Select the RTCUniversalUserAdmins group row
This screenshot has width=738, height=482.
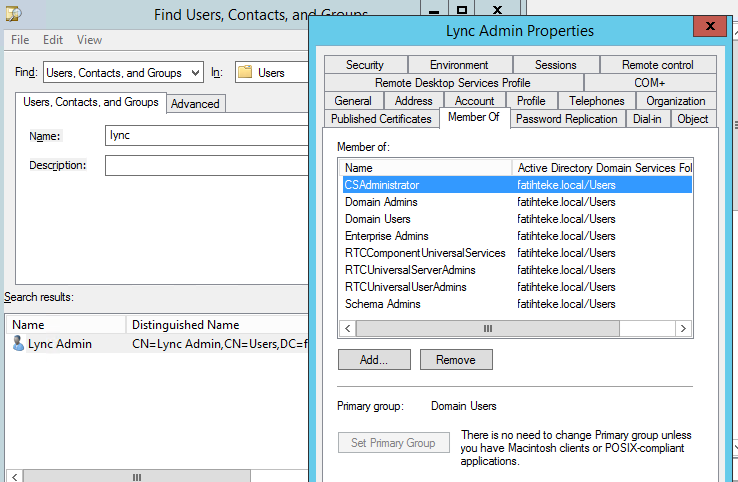click(517, 287)
